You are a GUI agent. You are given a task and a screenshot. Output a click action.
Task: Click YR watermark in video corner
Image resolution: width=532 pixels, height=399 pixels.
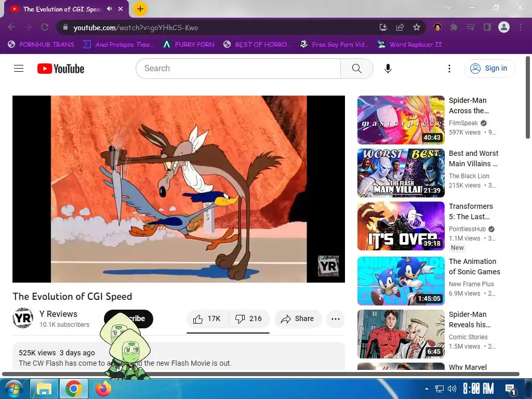click(328, 266)
